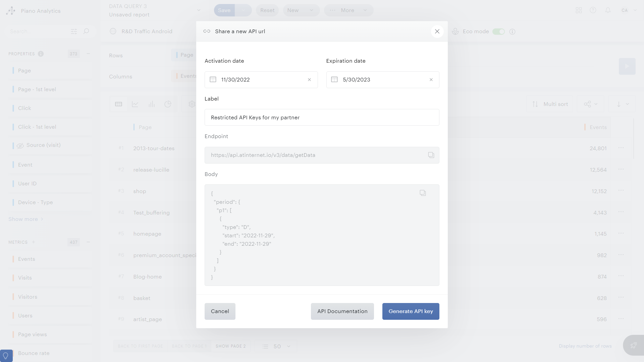Open the rows-per-page 50 dropdown

point(276,346)
